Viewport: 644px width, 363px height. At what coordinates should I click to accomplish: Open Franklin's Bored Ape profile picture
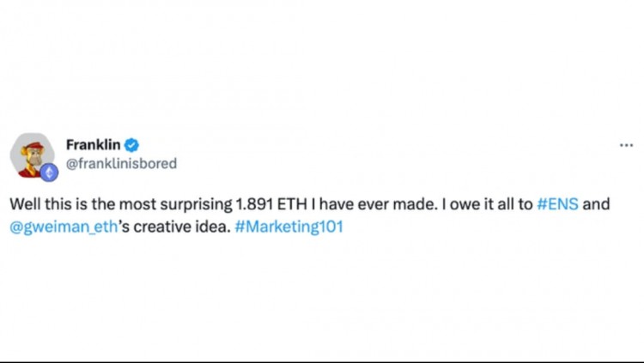pos(32,155)
